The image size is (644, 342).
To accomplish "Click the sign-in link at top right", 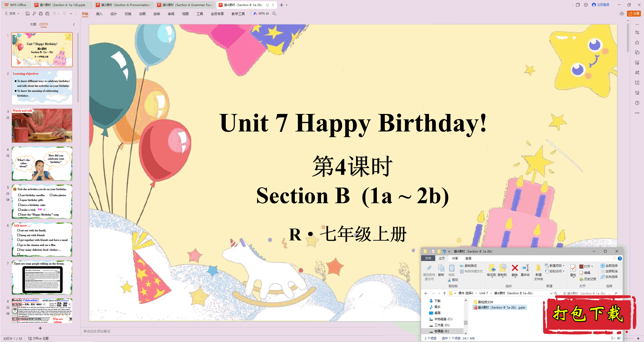I will (600, 5).
